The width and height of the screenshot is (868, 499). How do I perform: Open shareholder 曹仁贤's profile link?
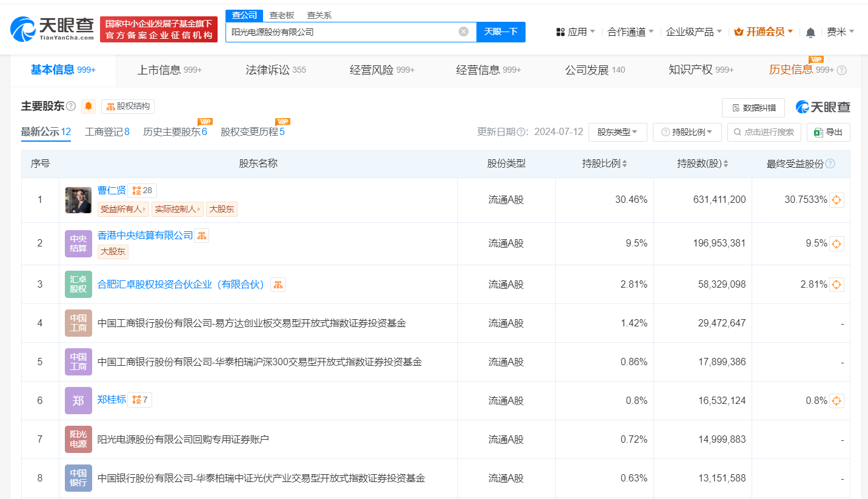click(112, 190)
